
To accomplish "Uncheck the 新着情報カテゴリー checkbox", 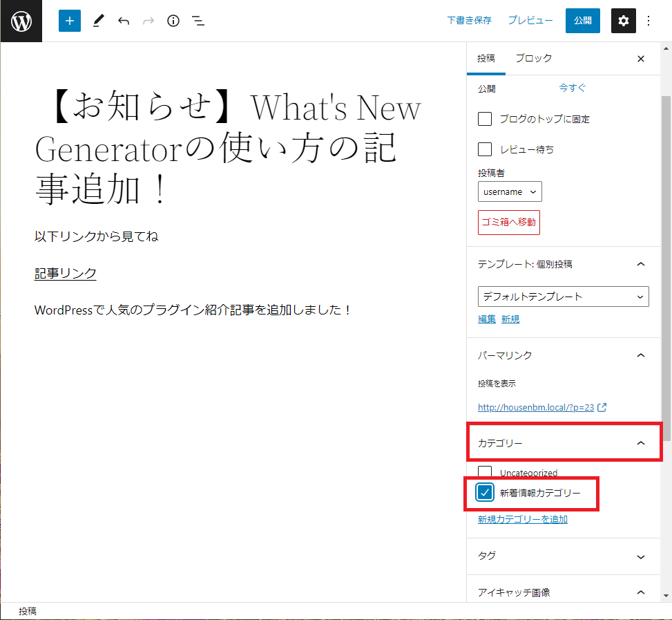I will 485,493.
